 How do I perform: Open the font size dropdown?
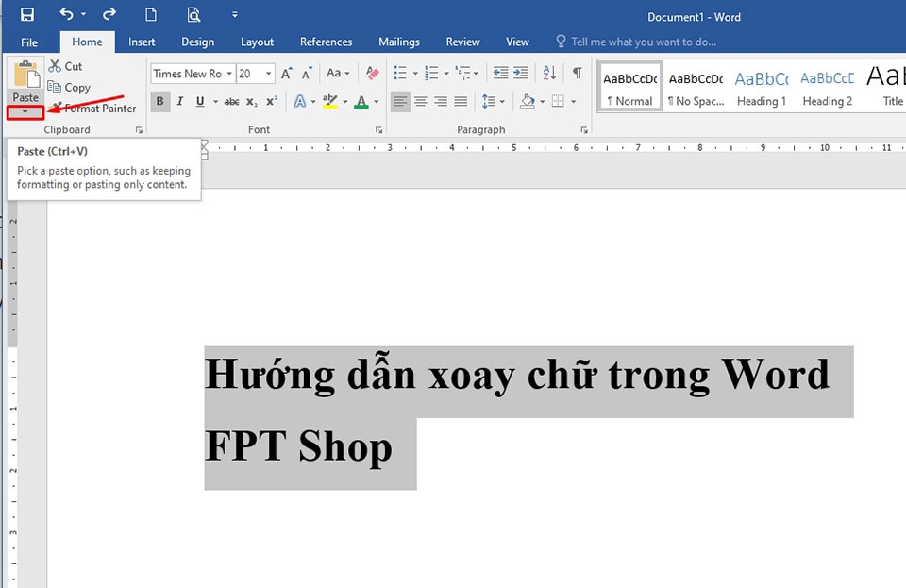266,73
